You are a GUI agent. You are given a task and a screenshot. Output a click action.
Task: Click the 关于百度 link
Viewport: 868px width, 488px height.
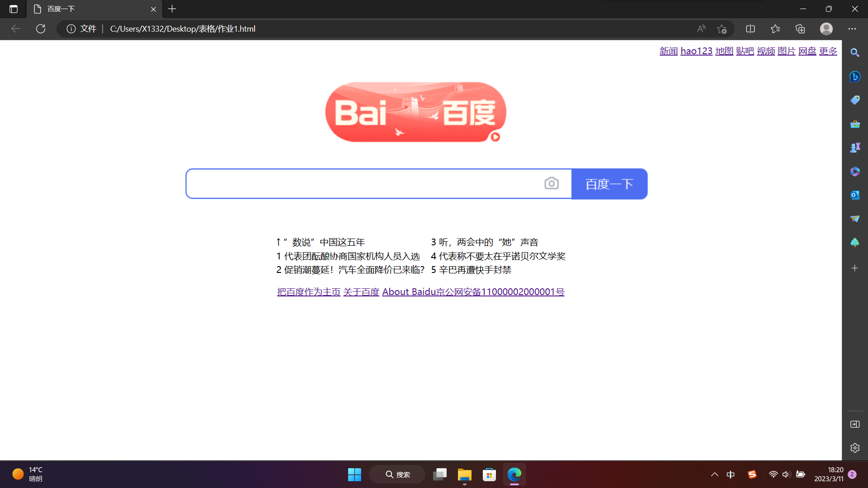[361, 292]
